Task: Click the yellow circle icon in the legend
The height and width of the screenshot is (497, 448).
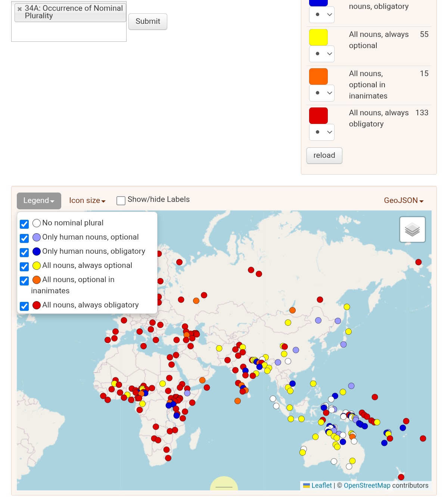Action: coord(37,266)
